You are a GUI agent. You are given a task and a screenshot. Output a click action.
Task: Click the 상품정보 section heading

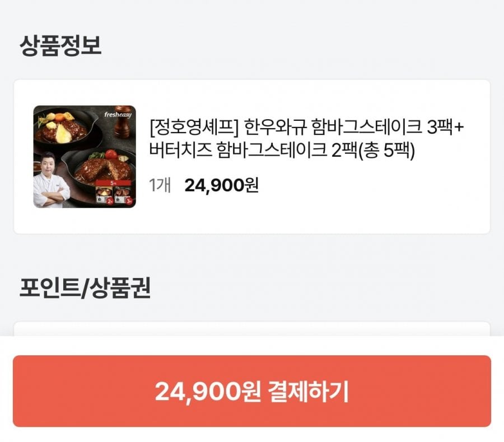coord(60,46)
